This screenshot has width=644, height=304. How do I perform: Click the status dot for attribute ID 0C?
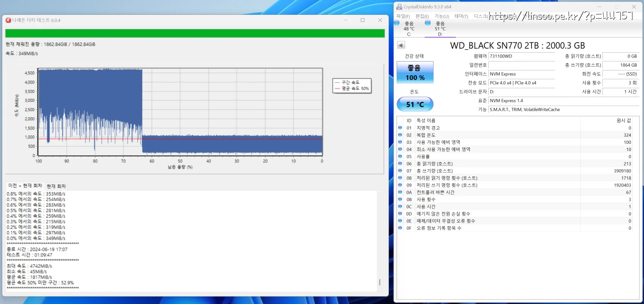400,207
